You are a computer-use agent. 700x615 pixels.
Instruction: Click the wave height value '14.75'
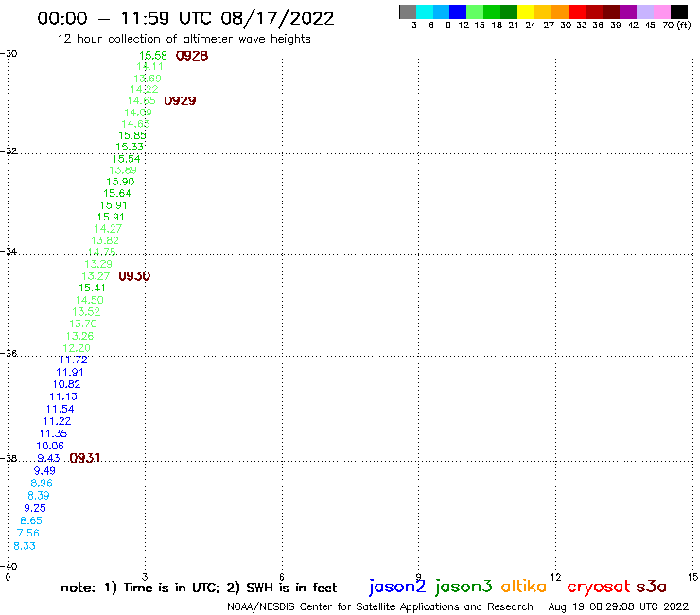pos(102,252)
